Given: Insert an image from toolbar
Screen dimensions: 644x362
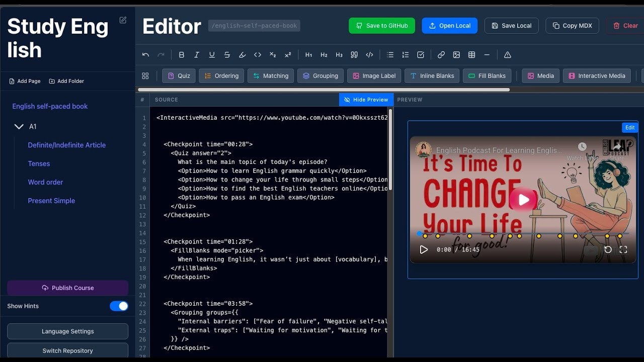Looking at the screenshot, I should [456, 55].
